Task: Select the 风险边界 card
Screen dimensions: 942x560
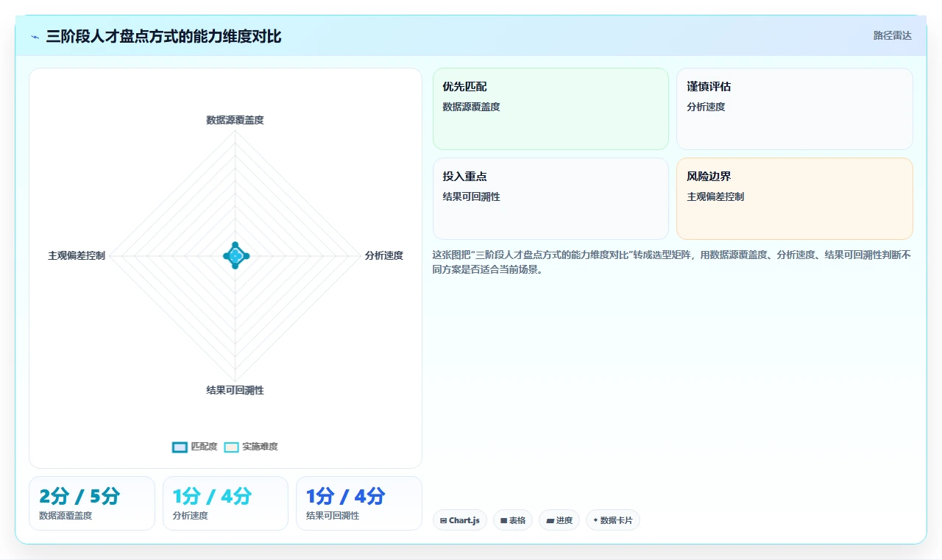Action: coord(795,199)
